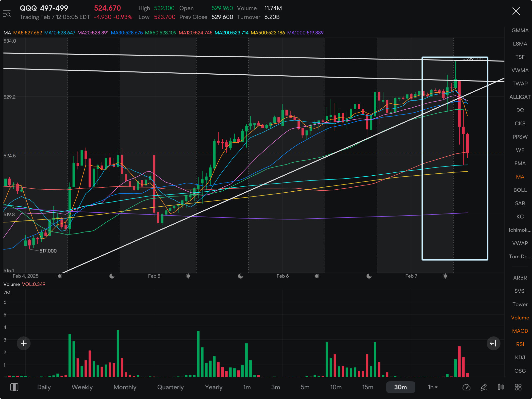Enable the EMA indicator
532x399 pixels.
[520, 164]
